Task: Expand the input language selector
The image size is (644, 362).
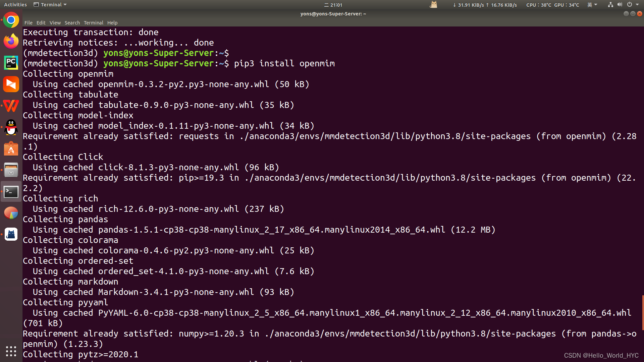Action: pyautogui.click(x=592, y=5)
